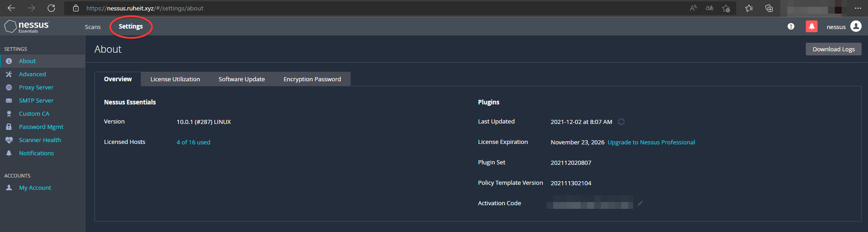Click the red notification bell icon

(811, 27)
